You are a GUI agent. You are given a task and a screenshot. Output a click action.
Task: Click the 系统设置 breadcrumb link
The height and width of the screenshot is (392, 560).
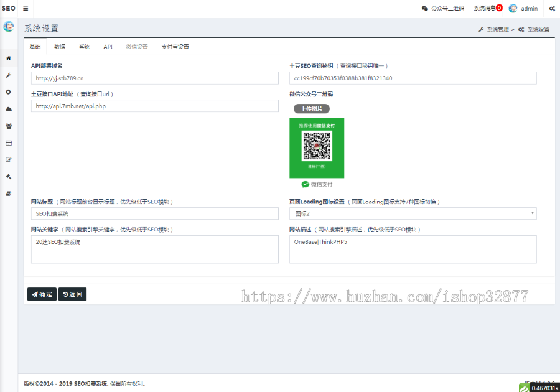click(539, 30)
